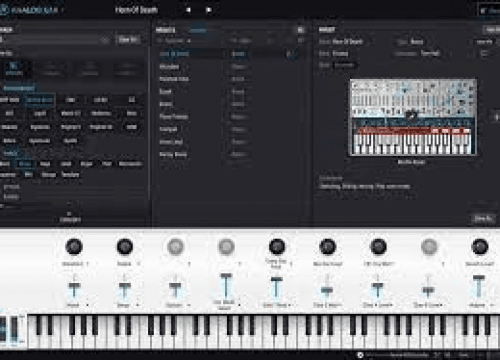
Task: Toggle the Percussion type filter
Action: (x=130, y=164)
